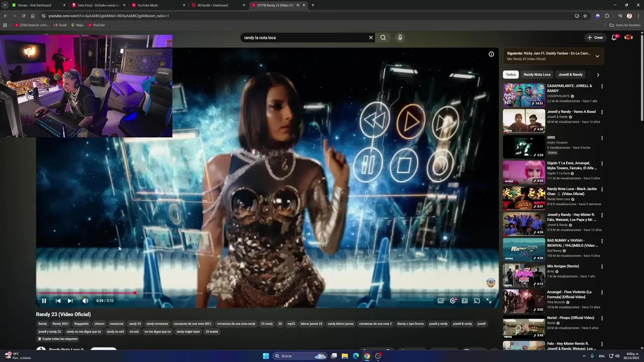Open the Maps bookmark
The width and height of the screenshot is (644, 362).
coord(77,25)
